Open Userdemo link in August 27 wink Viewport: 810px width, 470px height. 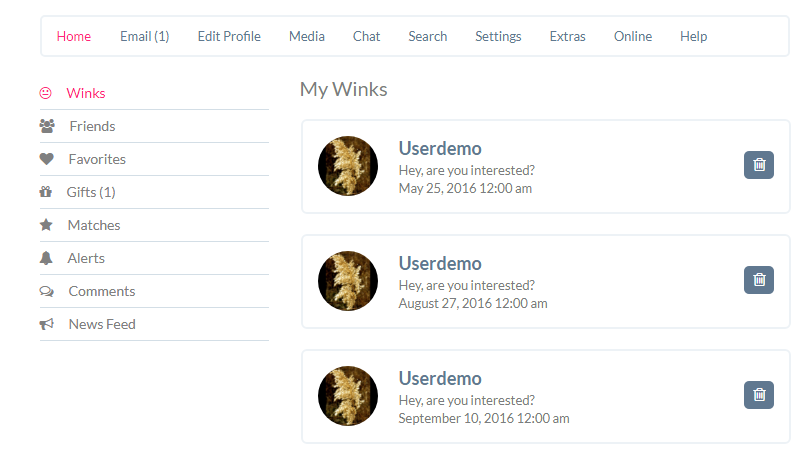[440, 264]
